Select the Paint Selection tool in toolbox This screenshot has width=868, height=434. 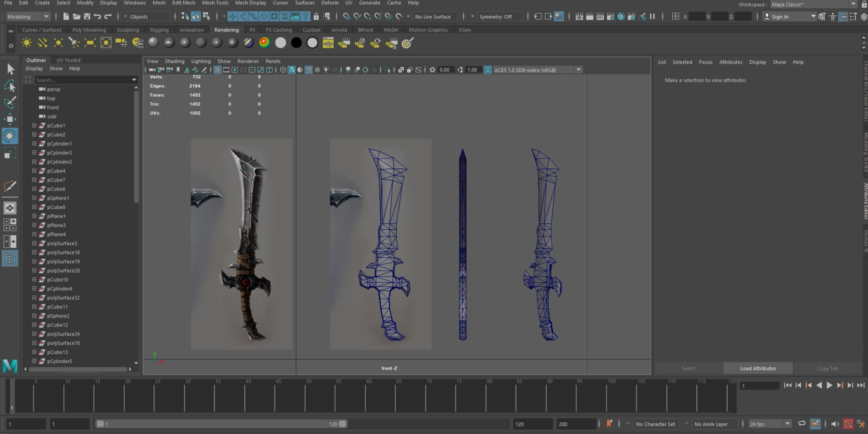[x=10, y=102]
